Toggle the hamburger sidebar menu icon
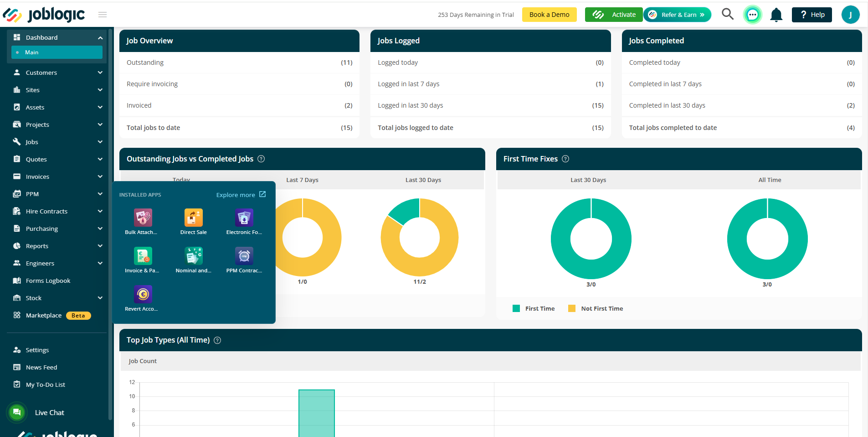Viewport: 868px width, 437px height. coord(103,15)
